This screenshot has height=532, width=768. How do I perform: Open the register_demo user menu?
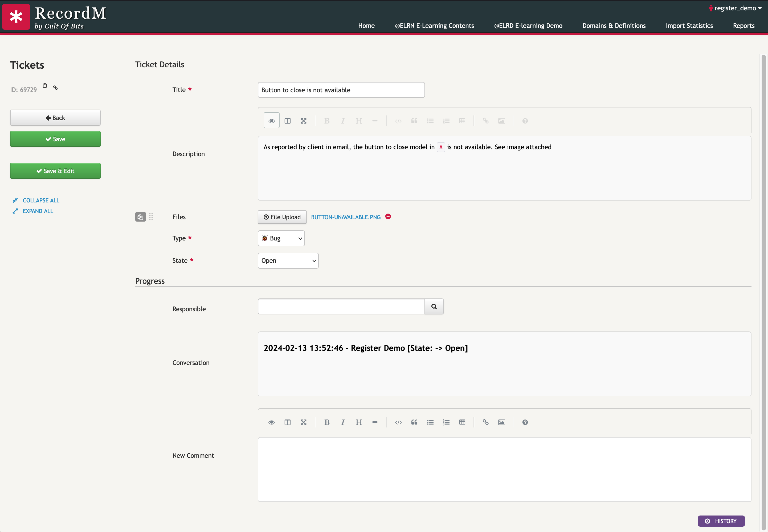click(735, 8)
